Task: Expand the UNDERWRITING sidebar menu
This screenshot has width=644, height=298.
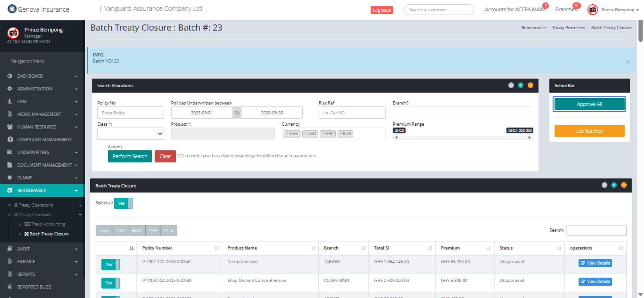Action: (42, 152)
